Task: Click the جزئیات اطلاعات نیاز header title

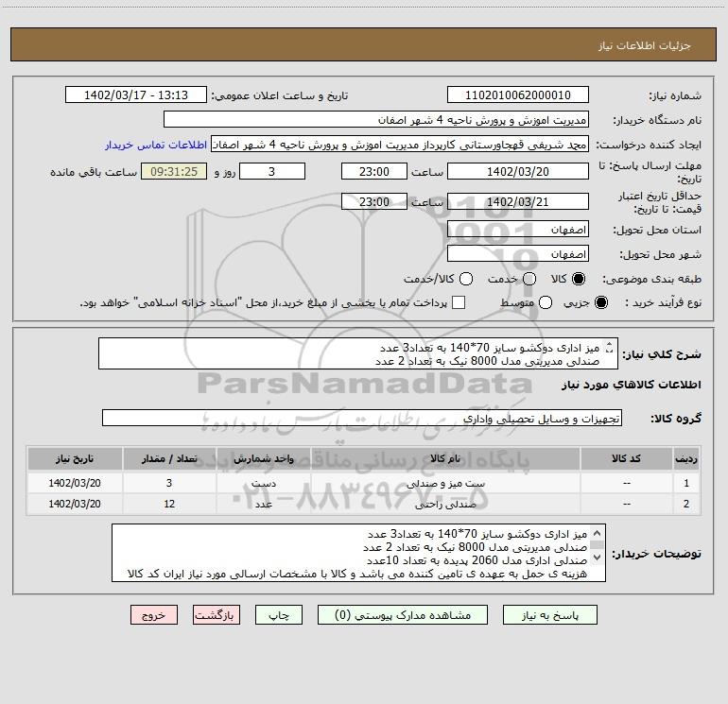Action: [x=645, y=45]
